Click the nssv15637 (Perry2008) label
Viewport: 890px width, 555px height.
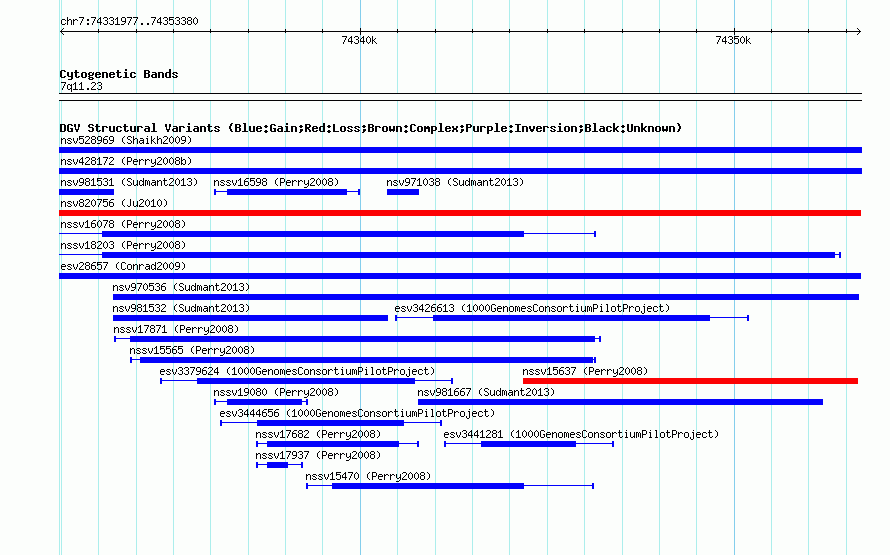(x=585, y=371)
